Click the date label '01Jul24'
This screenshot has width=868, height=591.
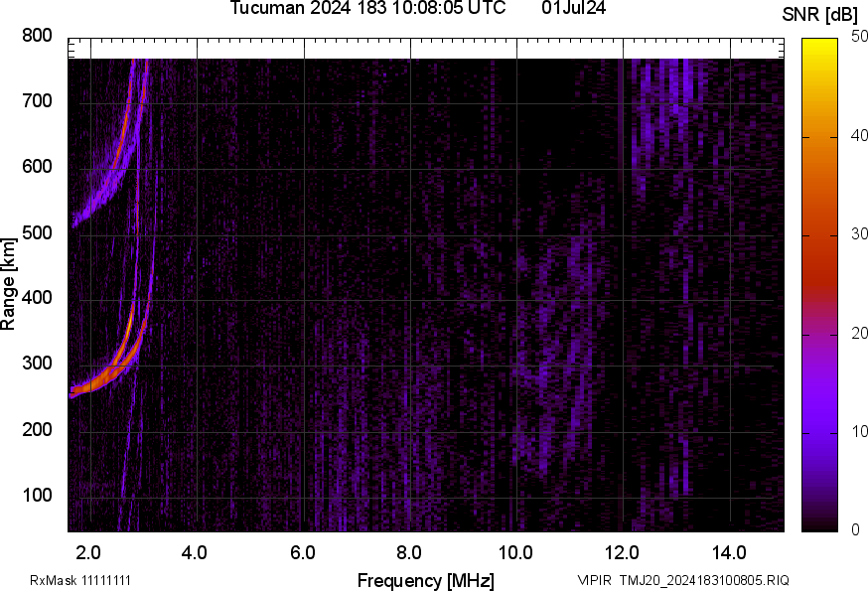[573, 8]
